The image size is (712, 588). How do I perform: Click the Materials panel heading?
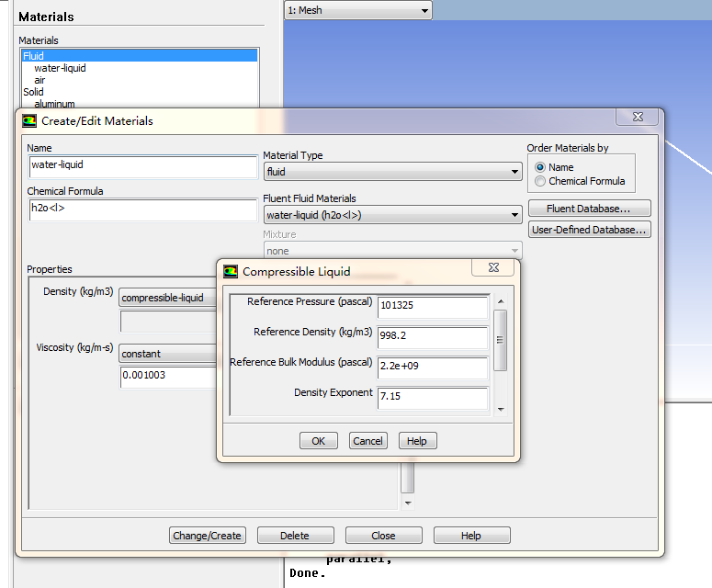46,17
